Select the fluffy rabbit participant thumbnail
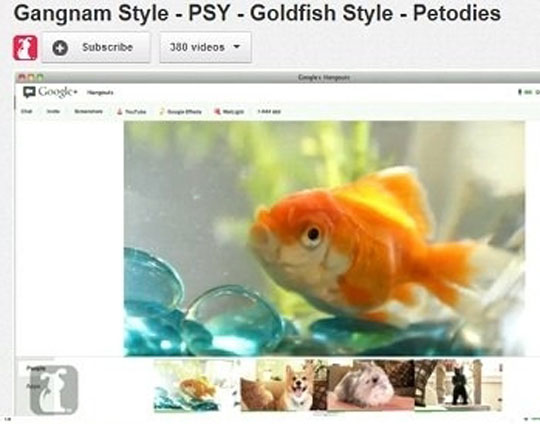 point(371,385)
